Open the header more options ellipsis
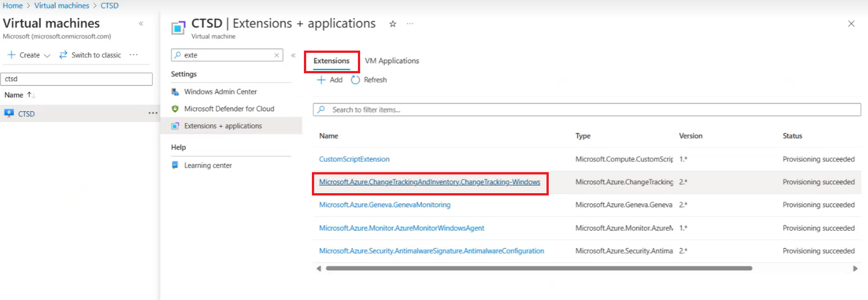Image resolution: width=868 pixels, height=300 pixels. (410, 24)
